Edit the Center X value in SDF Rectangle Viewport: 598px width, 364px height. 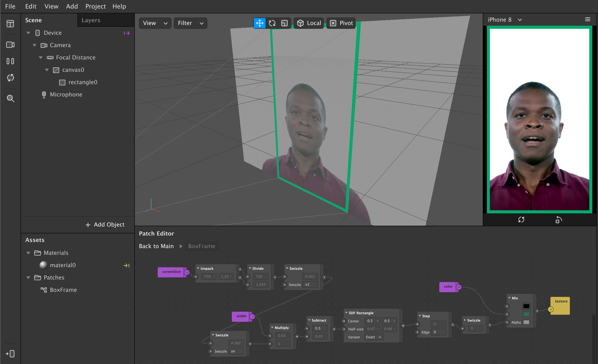coord(372,321)
